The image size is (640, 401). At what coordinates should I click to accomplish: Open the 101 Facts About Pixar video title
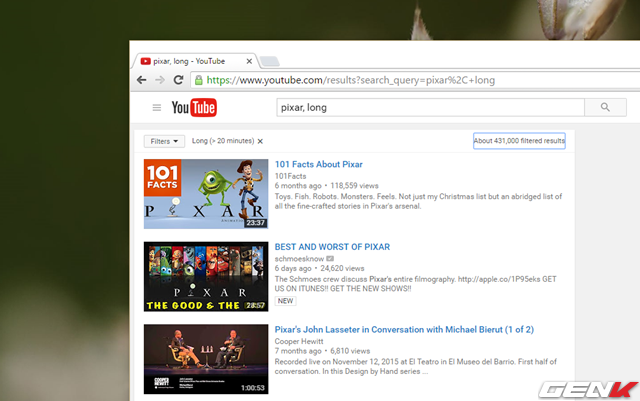click(x=319, y=164)
